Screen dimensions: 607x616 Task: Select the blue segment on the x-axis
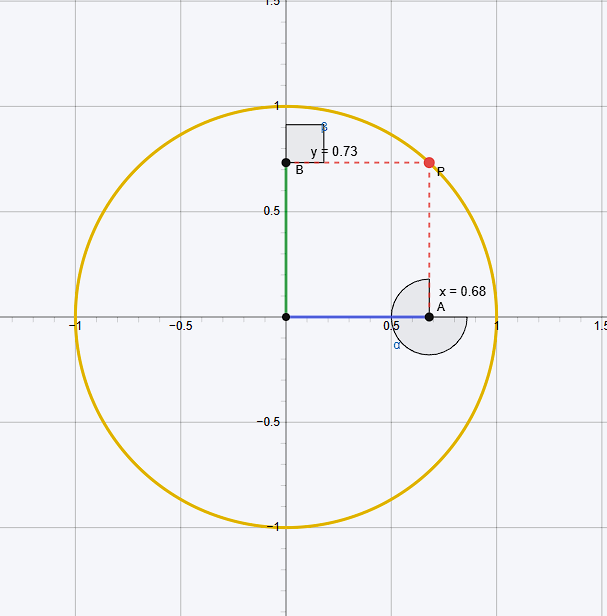[358, 317]
